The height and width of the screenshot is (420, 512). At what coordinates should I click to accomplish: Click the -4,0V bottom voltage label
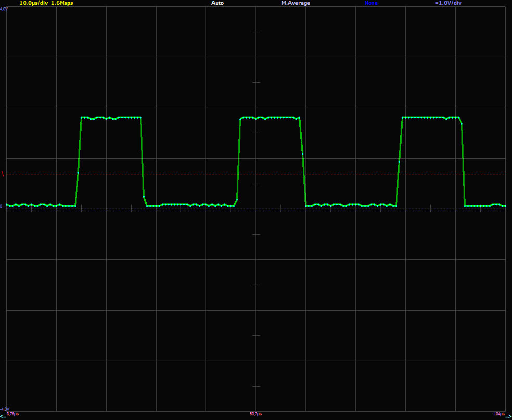coord(4,409)
